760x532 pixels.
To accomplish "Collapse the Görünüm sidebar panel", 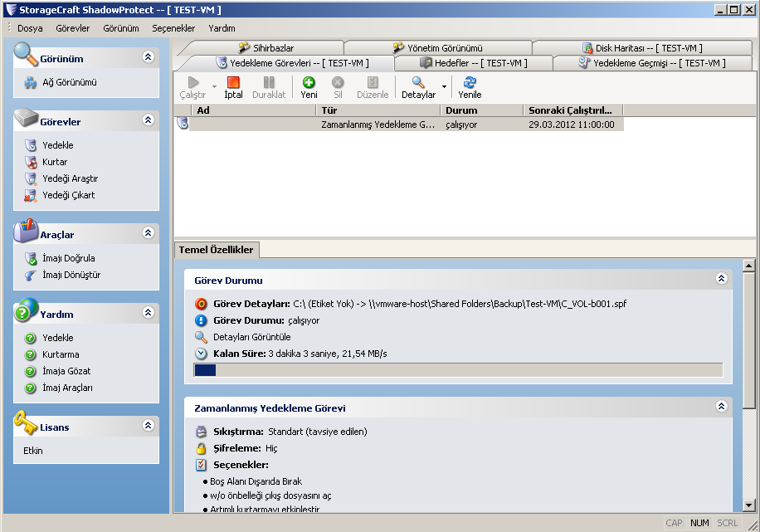I will pos(149,56).
